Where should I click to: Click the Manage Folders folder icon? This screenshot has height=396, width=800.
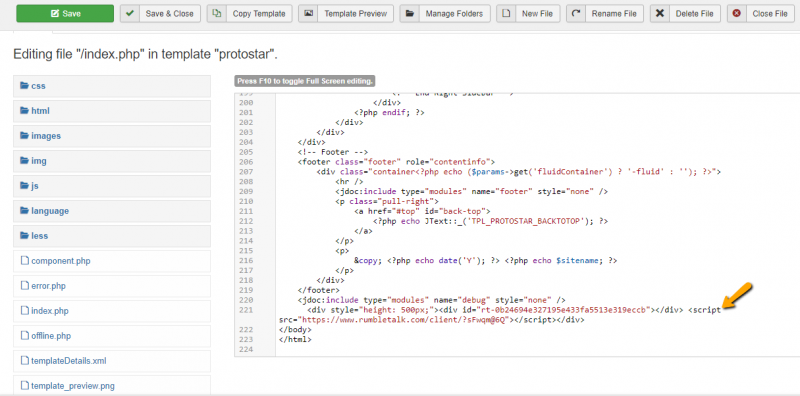click(x=410, y=14)
